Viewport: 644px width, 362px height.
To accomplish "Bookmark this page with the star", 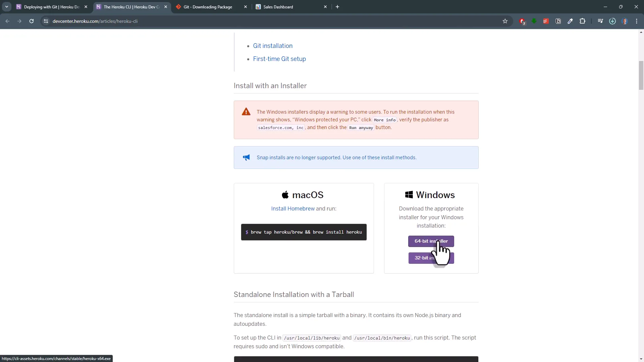I will (505, 21).
